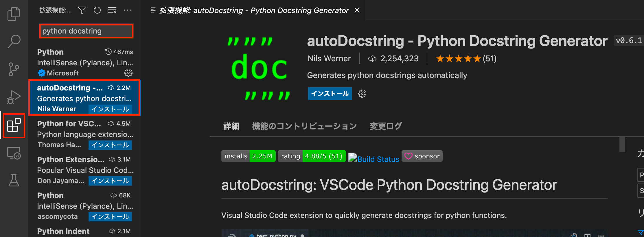Open manage gear for Microsoft Python extension
Viewport: 644px width, 237px height.
[128, 73]
